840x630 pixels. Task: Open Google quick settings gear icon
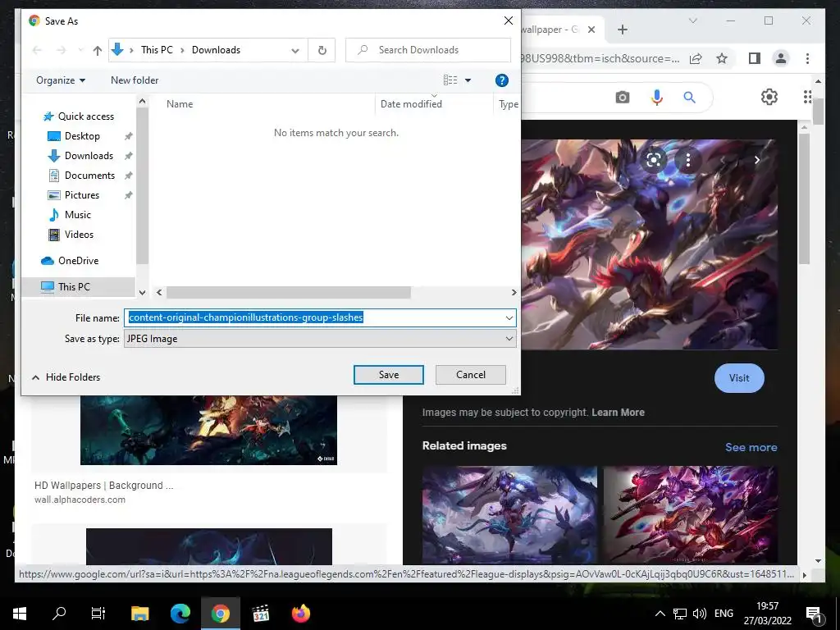coord(769,97)
